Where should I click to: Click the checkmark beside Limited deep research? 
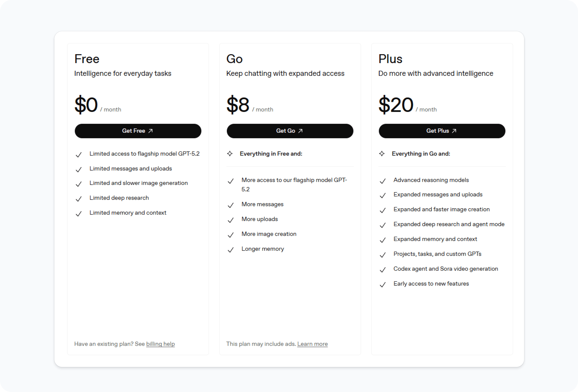pyautogui.click(x=79, y=199)
